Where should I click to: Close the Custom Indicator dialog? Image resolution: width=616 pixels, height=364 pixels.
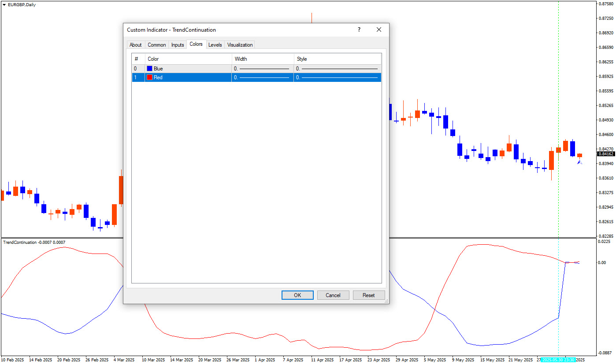(379, 30)
